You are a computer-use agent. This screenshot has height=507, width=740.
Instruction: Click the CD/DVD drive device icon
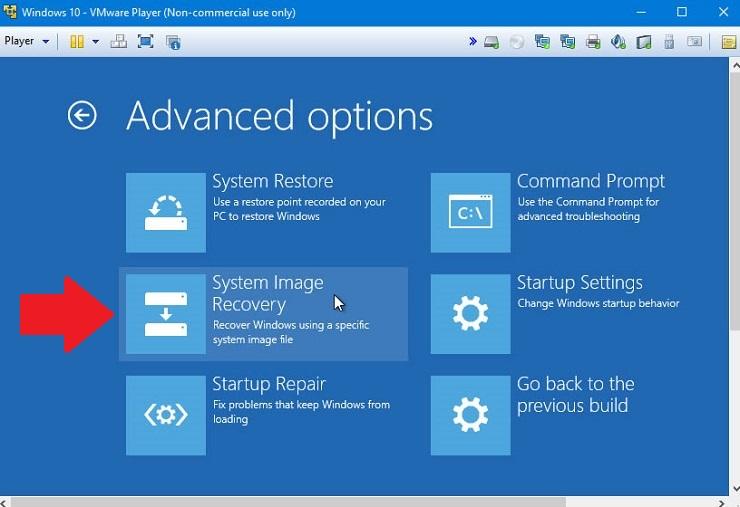click(517, 42)
